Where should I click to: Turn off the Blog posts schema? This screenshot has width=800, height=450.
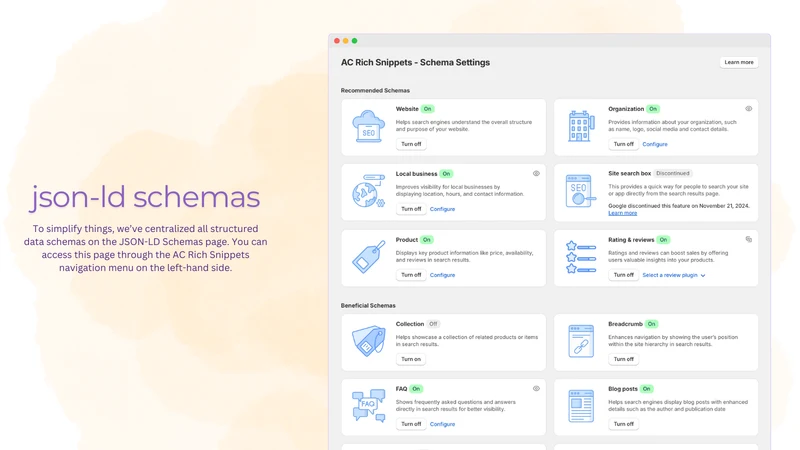pyautogui.click(x=623, y=424)
